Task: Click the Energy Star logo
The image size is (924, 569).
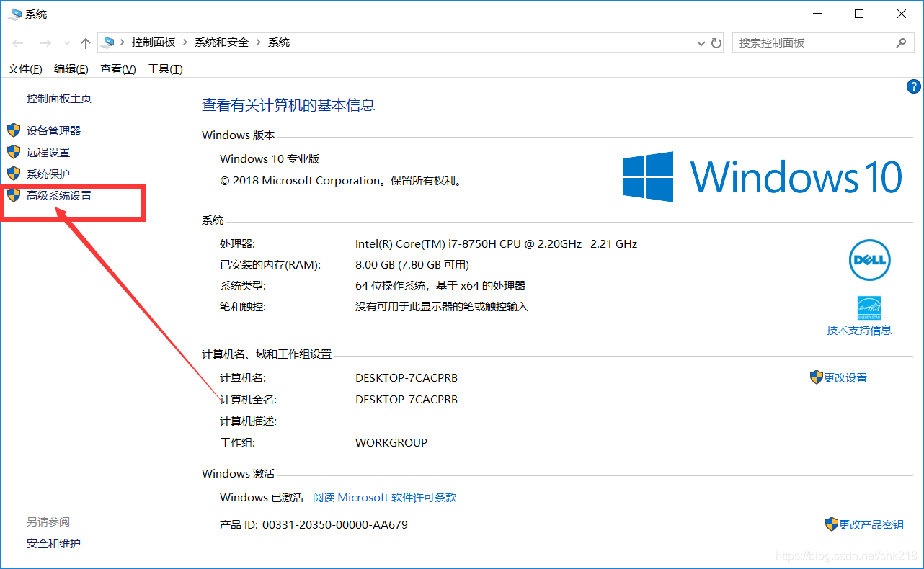Action: pyautogui.click(x=869, y=308)
